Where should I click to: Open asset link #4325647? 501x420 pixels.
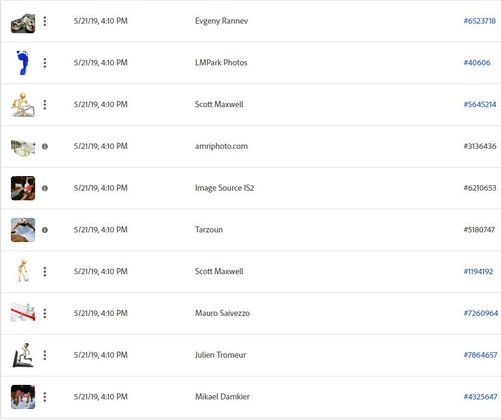(x=480, y=397)
